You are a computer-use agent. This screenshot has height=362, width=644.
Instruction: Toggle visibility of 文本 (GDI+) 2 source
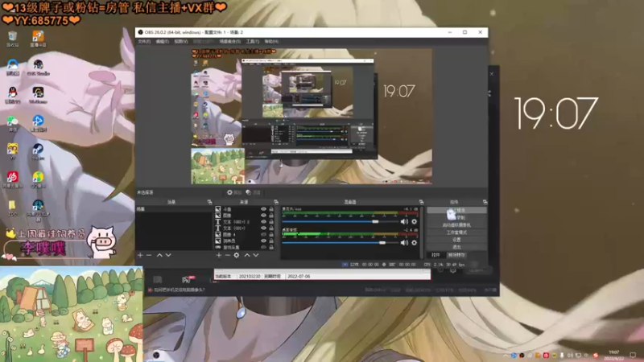[264, 222]
